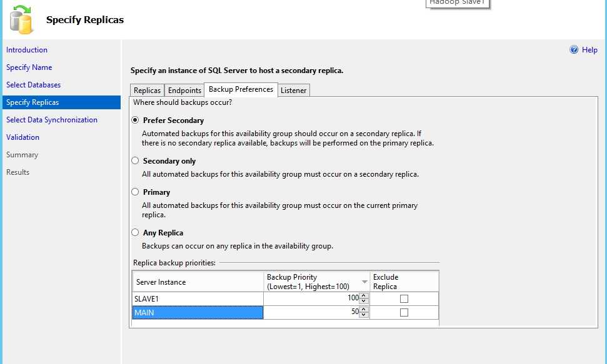Screen dimensions: 607x364
Task: Open the Select Data Synchronization page
Action: [x=52, y=120]
